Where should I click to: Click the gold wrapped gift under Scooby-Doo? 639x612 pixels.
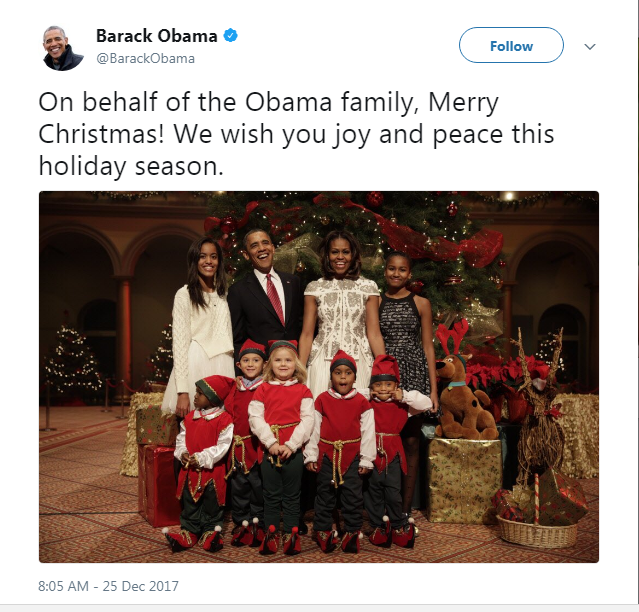463,470
